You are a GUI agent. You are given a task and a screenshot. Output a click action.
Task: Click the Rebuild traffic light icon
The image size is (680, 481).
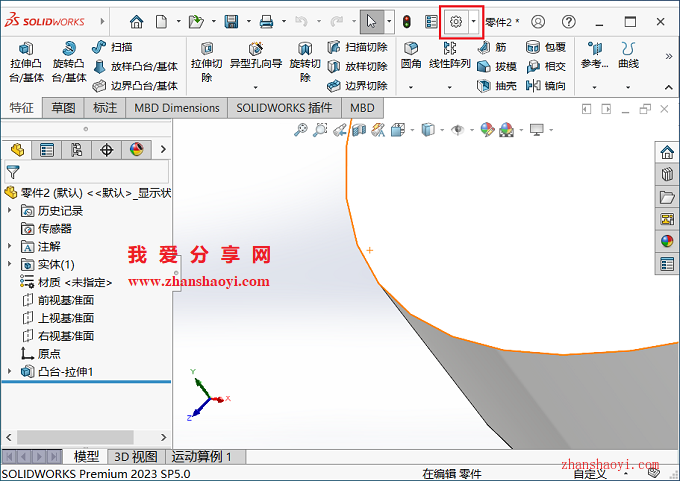407,21
